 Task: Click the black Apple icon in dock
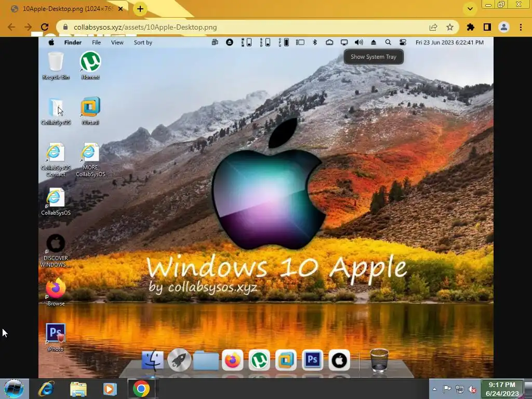[339, 360]
